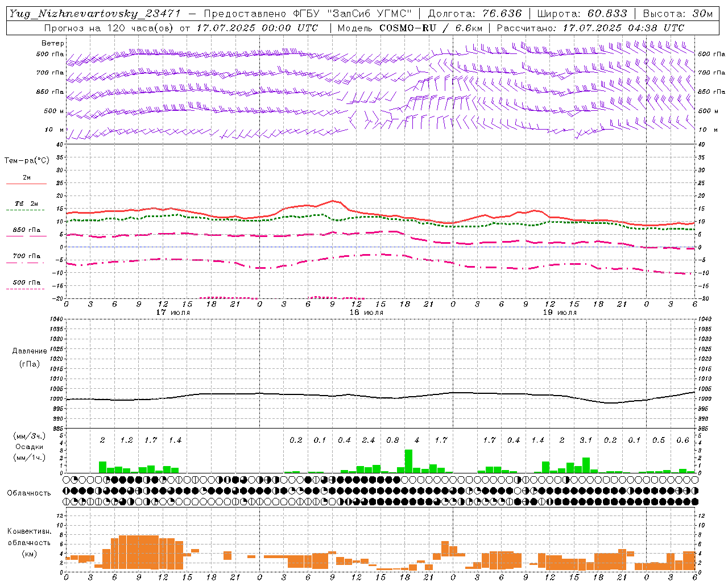Click the black sea-level pressure curve
This screenshot has height=582, width=728.
(381, 396)
